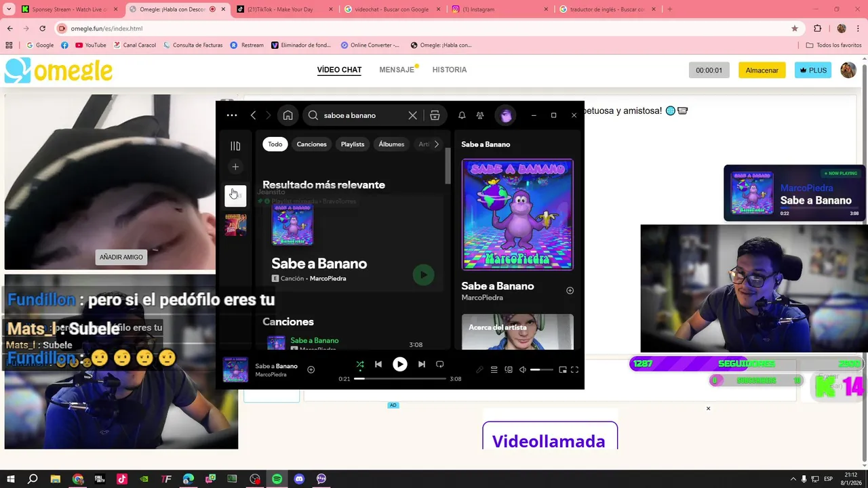
Task: Clear the Spotify search text
Action: (x=412, y=115)
